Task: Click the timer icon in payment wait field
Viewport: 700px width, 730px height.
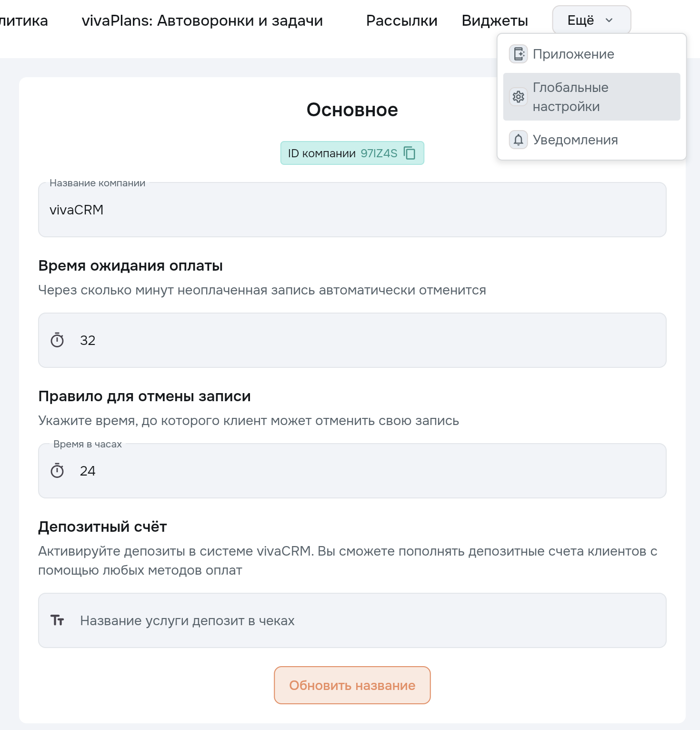Action: 57,340
